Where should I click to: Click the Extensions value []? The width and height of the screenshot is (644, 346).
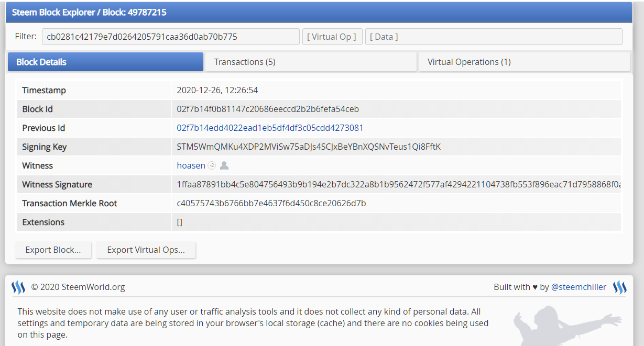point(180,222)
